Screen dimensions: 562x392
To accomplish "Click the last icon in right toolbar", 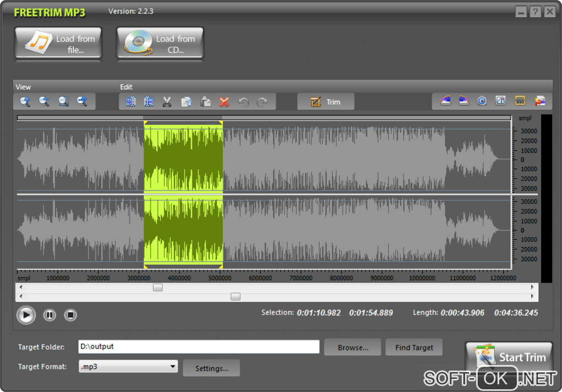I will point(540,101).
